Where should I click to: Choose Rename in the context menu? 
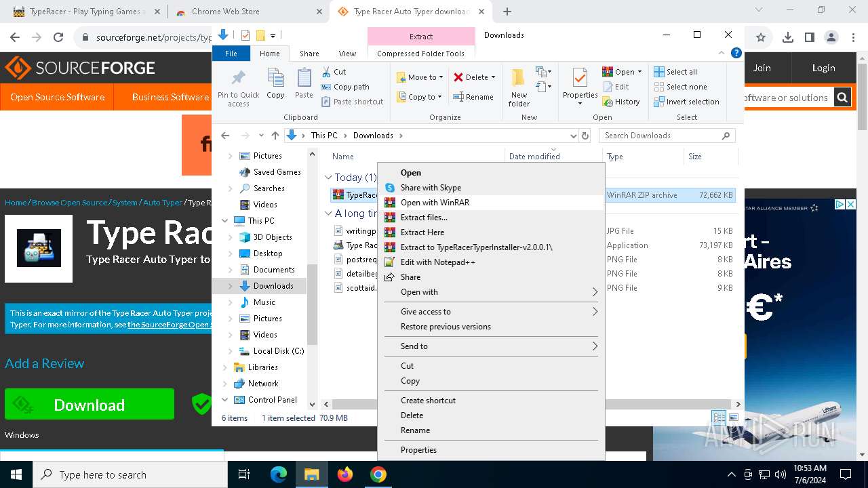[490, 430]
